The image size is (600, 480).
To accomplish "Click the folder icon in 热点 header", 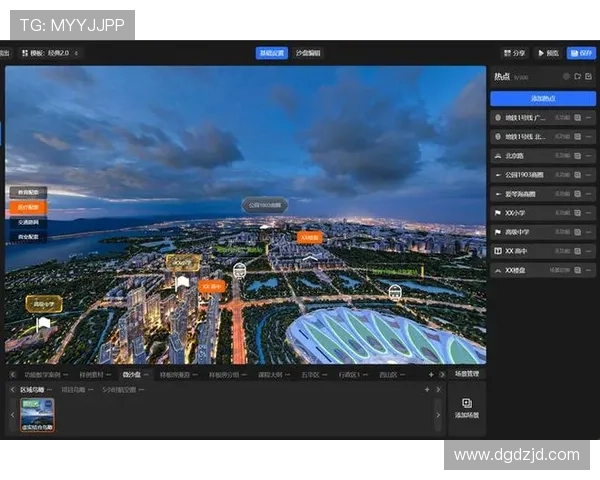I will pos(577,76).
